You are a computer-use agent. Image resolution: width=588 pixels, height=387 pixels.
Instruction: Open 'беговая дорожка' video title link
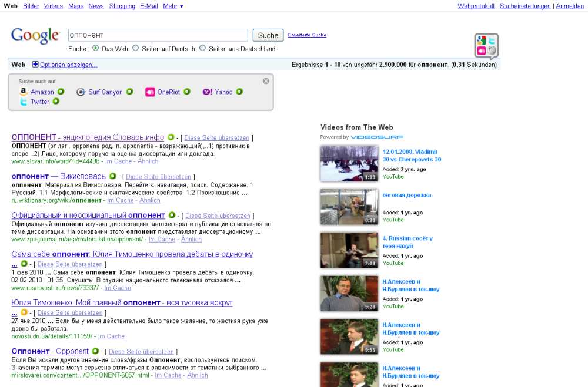click(x=406, y=195)
